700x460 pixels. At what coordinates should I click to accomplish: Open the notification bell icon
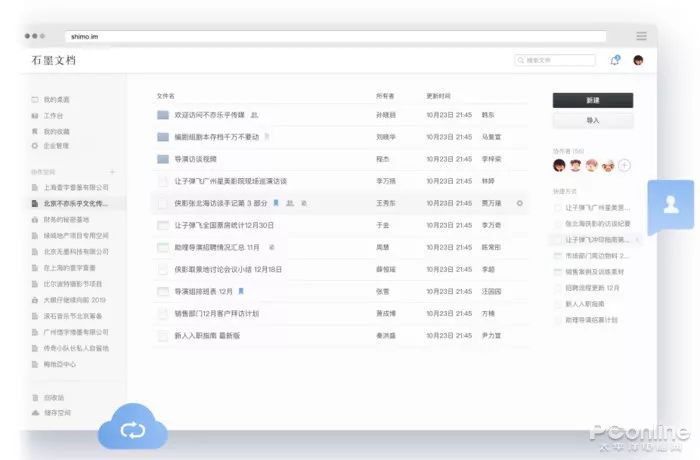[x=615, y=60]
